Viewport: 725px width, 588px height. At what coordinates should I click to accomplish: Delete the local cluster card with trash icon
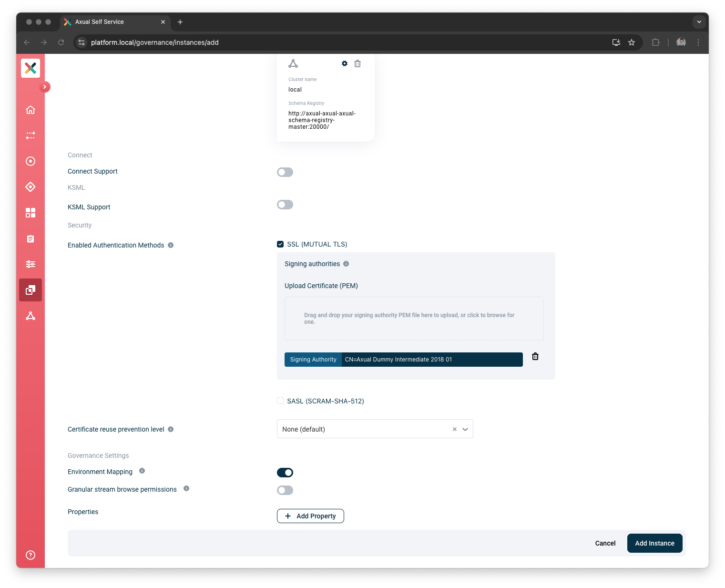pyautogui.click(x=357, y=63)
